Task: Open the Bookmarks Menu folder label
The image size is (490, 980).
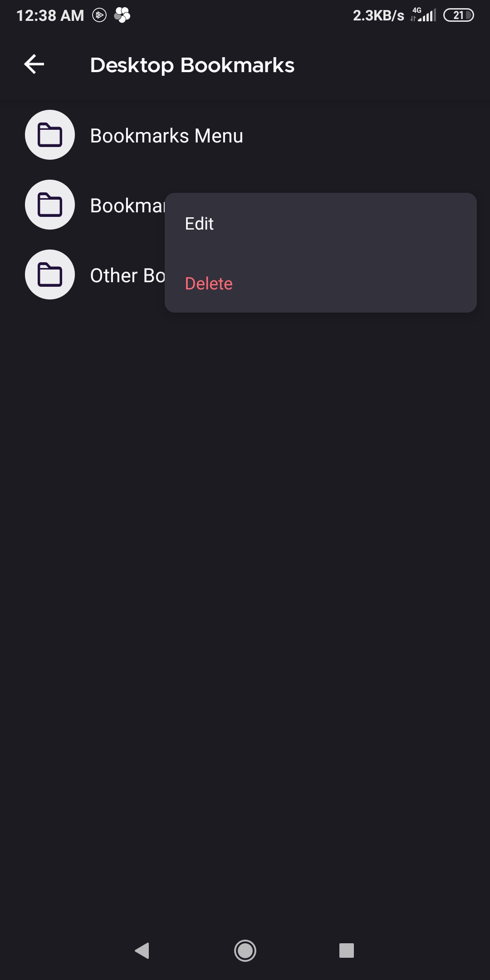Action: coord(167,136)
